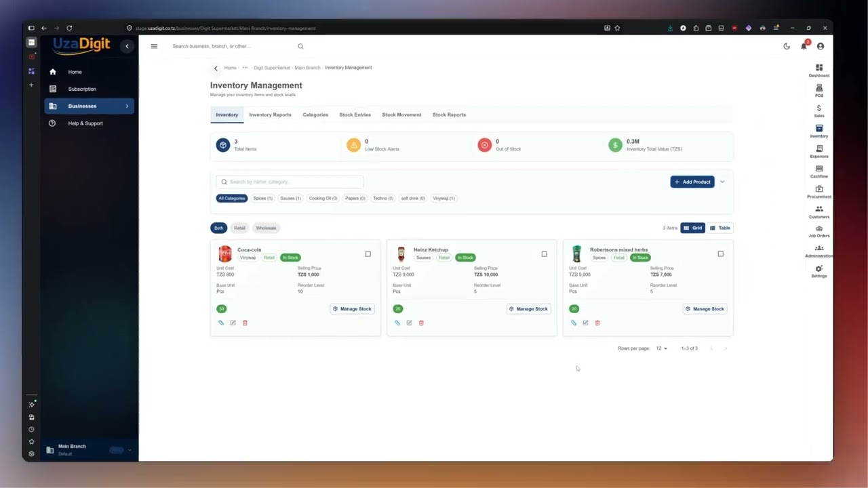Open the Rows per page dropdown

pyautogui.click(x=661, y=348)
